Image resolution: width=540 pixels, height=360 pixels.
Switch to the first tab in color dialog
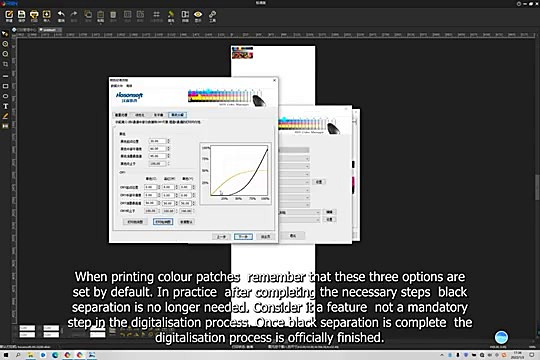[121, 115]
